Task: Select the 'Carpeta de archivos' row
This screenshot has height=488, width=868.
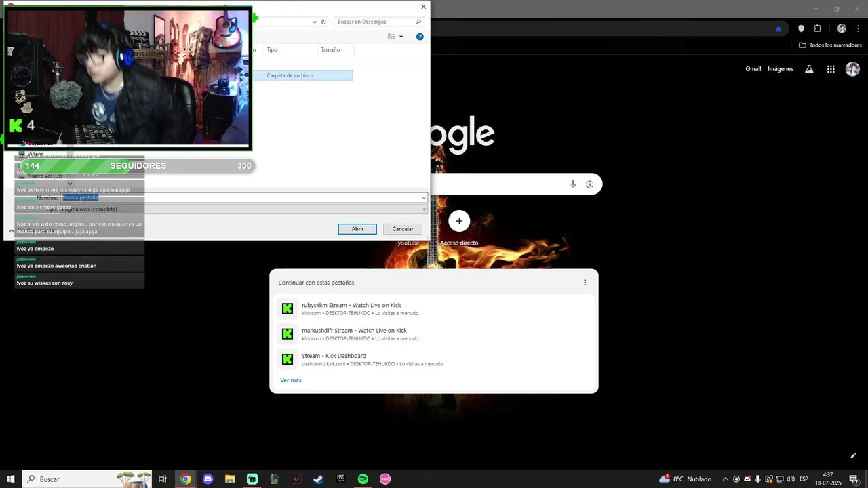Action: tap(301, 75)
